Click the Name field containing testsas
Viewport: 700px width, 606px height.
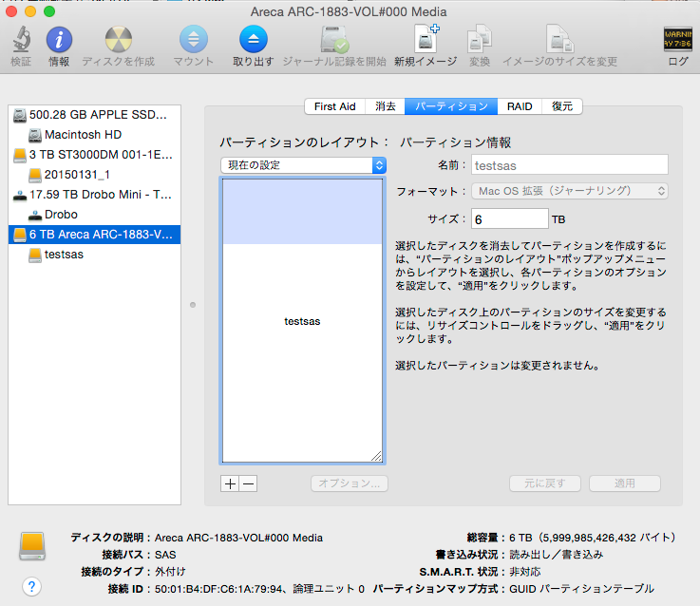pos(570,165)
